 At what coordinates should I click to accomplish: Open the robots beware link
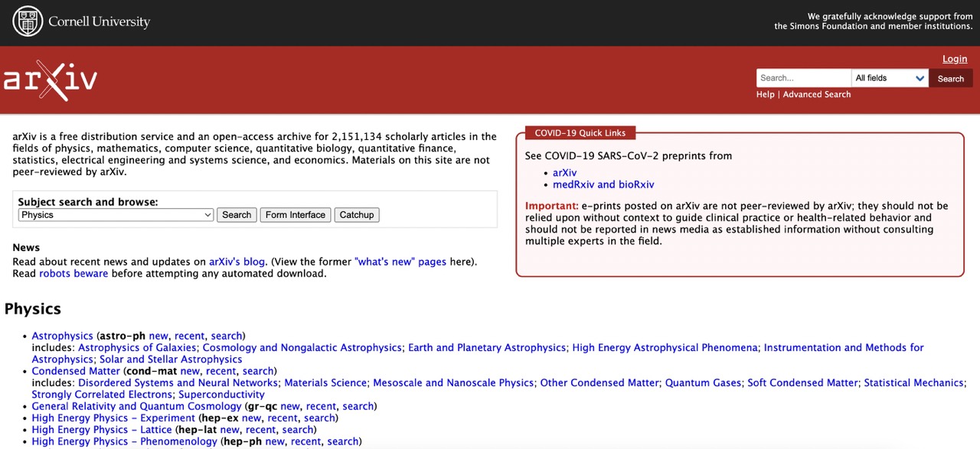click(x=73, y=273)
